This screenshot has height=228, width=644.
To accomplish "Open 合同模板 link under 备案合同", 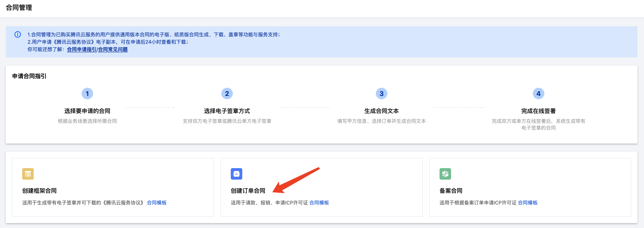I will 527,203.
